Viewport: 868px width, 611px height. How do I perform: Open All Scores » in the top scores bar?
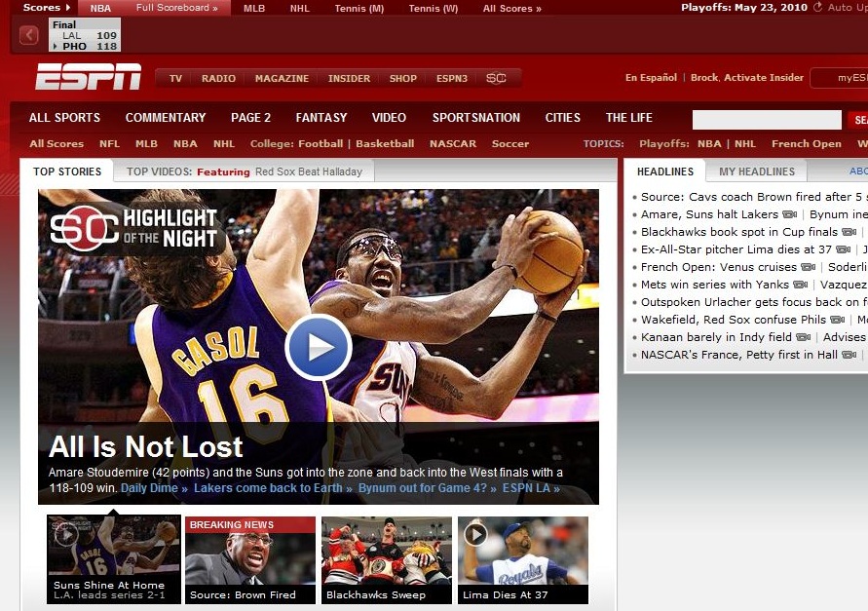[512, 9]
